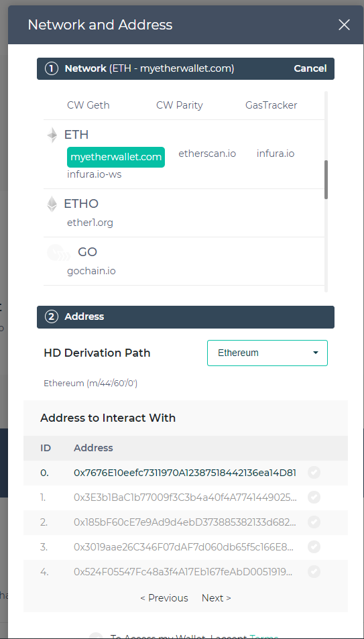364x639 pixels.
Task: Choose the infura.io-ws node
Action: click(94, 174)
